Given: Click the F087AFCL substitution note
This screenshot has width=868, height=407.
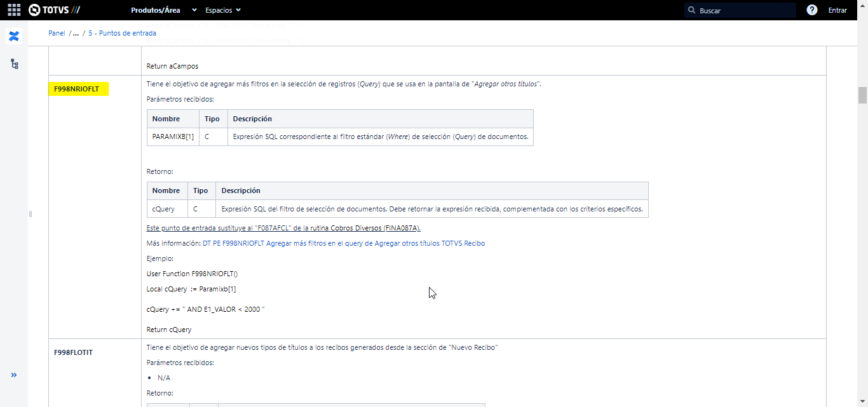Looking at the screenshot, I should coord(283,228).
